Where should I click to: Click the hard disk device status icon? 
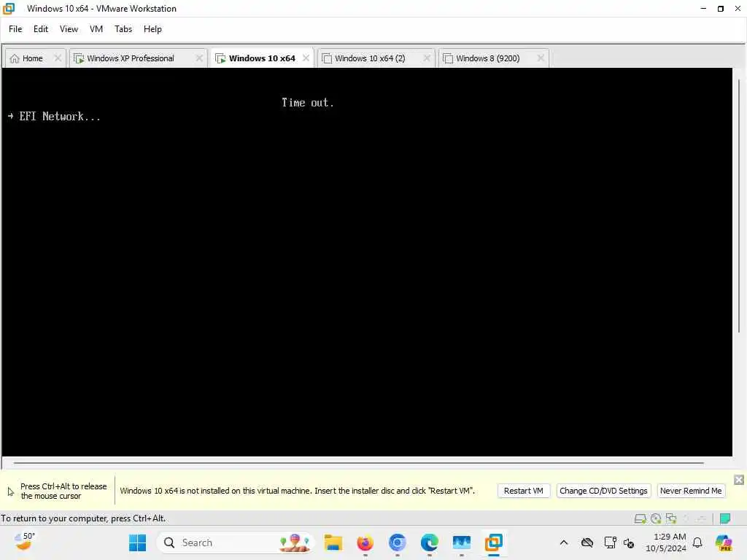click(x=640, y=518)
